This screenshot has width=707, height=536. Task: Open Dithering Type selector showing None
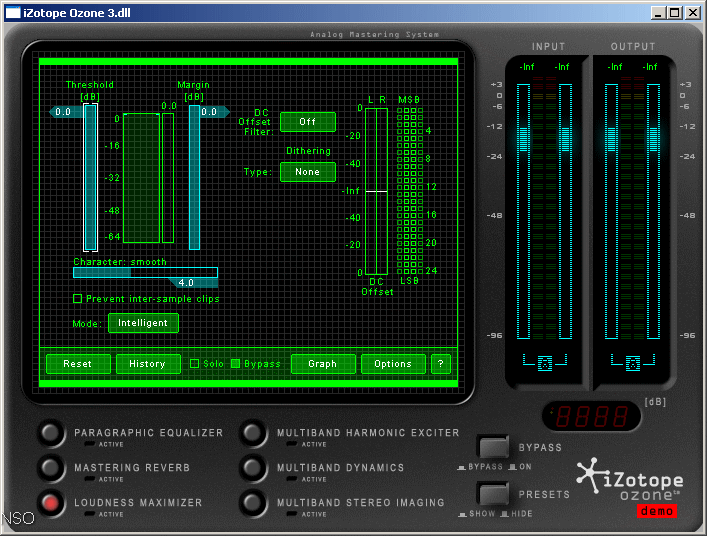308,172
